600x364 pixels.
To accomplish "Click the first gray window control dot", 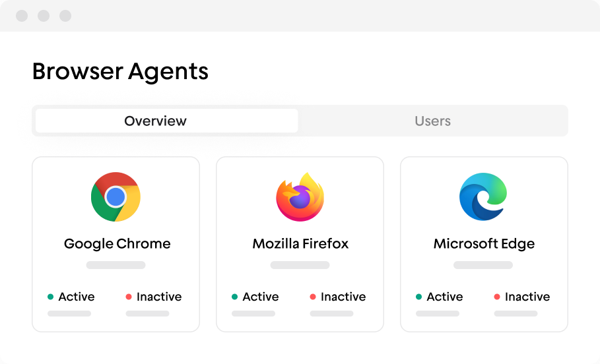I will pos(22,16).
